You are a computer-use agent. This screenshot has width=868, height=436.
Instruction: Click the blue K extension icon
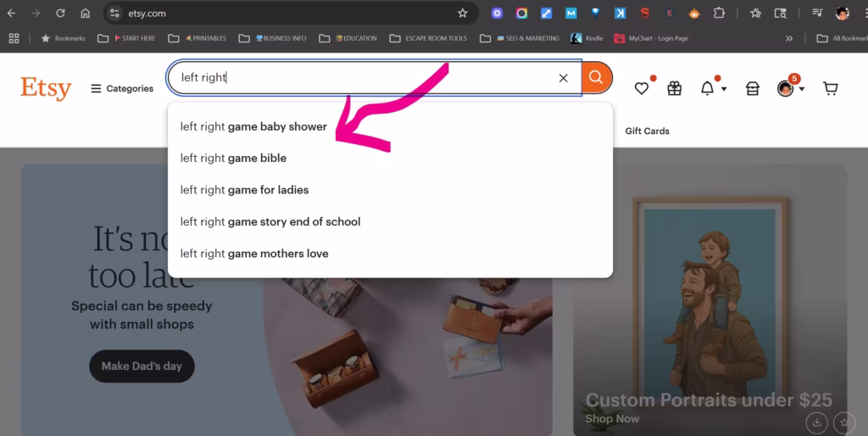620,14
